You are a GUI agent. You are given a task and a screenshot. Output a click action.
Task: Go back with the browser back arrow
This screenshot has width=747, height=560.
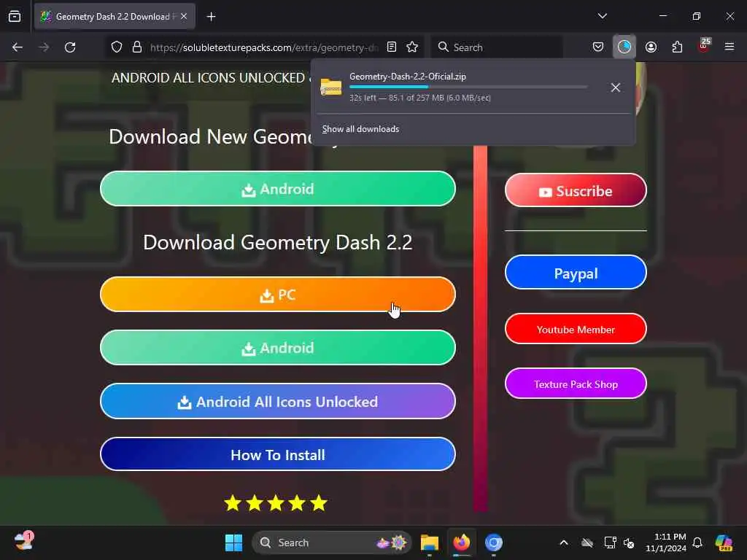[18, 47]
